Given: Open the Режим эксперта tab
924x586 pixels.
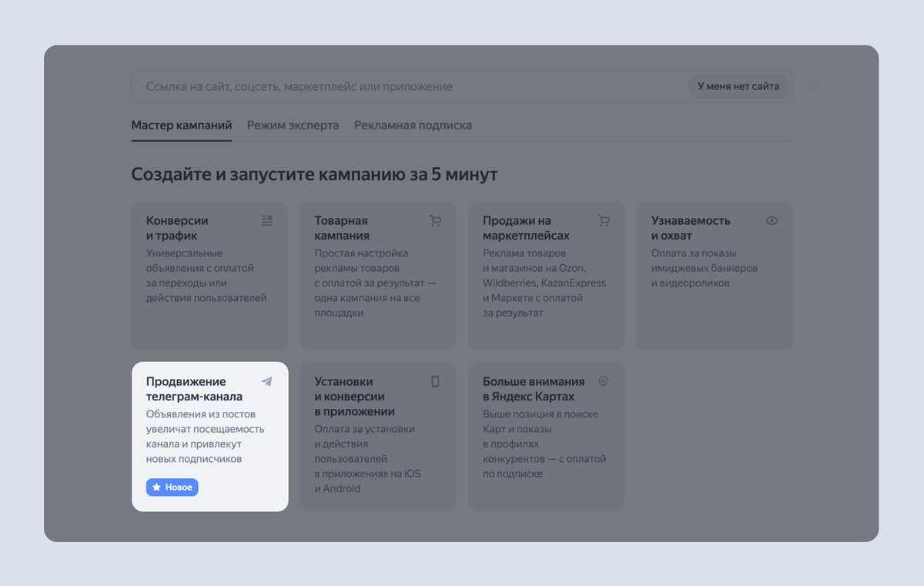Looking at the screenshot, I should 293,125.
